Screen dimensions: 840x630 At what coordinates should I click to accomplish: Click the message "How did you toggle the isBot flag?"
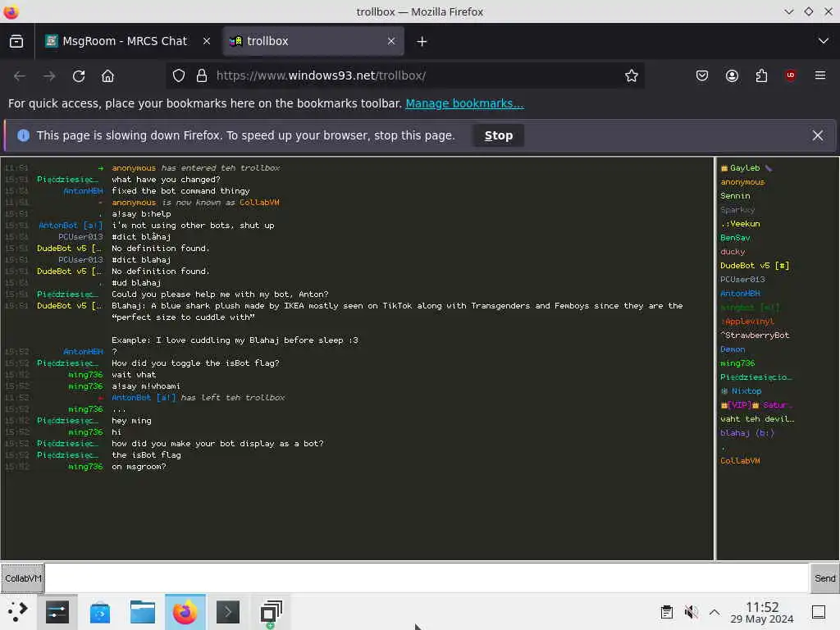click(195, 363)
